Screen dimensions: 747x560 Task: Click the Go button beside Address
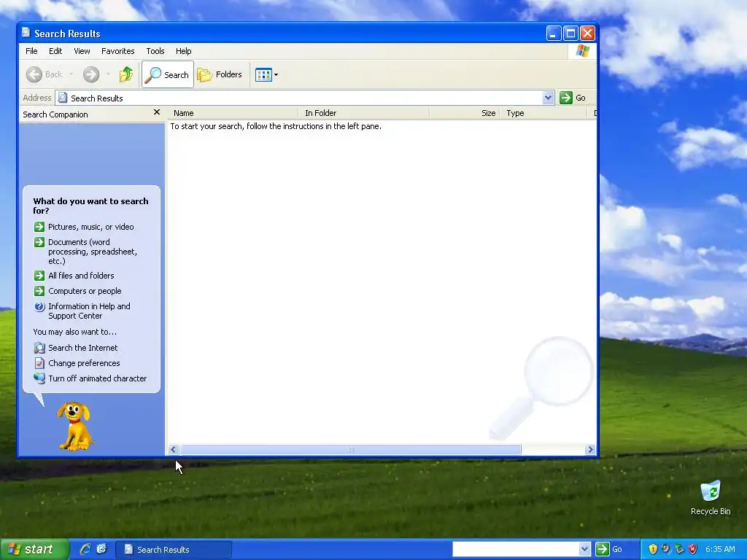coord(573,98)
